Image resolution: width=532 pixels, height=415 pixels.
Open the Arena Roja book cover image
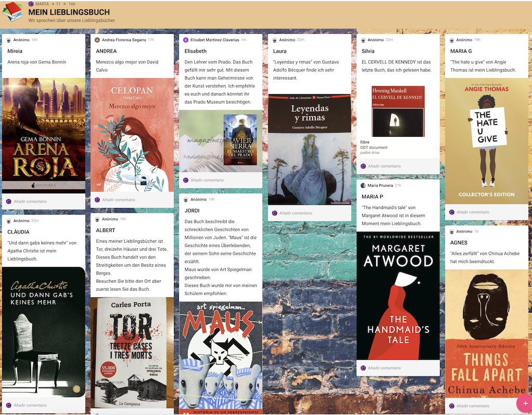44,135
